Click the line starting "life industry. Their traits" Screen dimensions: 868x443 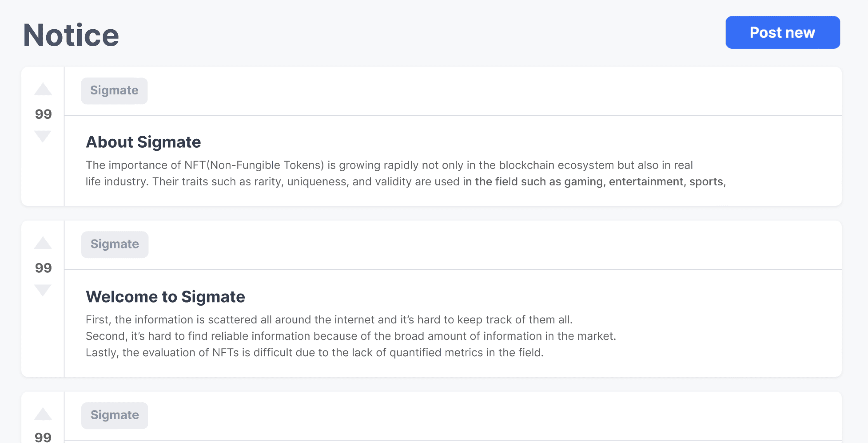pyautogui.click(x=405, y=182)
